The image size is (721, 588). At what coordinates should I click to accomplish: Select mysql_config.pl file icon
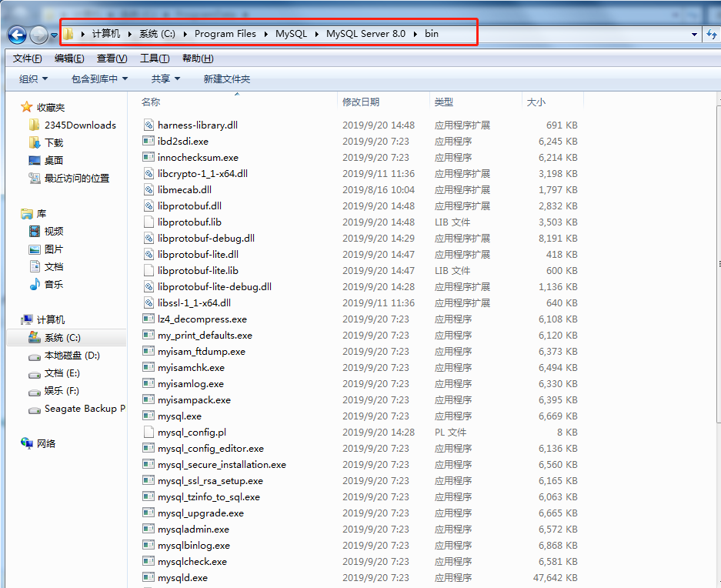coord(149,432)
